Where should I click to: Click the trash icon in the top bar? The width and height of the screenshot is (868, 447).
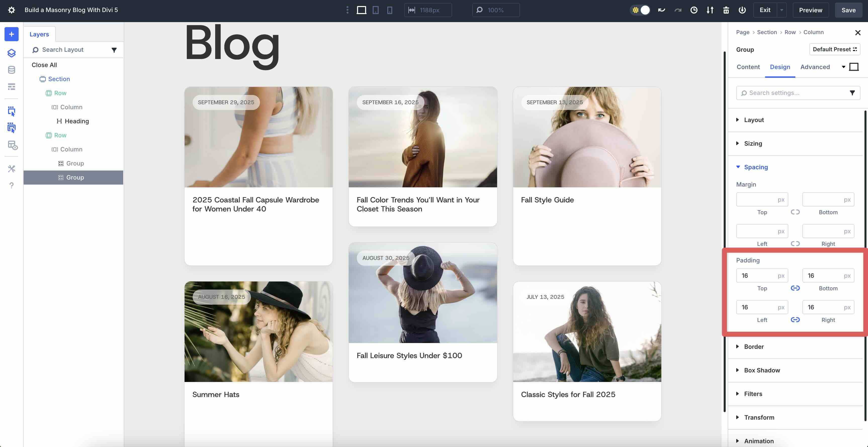tap(726, 10)
